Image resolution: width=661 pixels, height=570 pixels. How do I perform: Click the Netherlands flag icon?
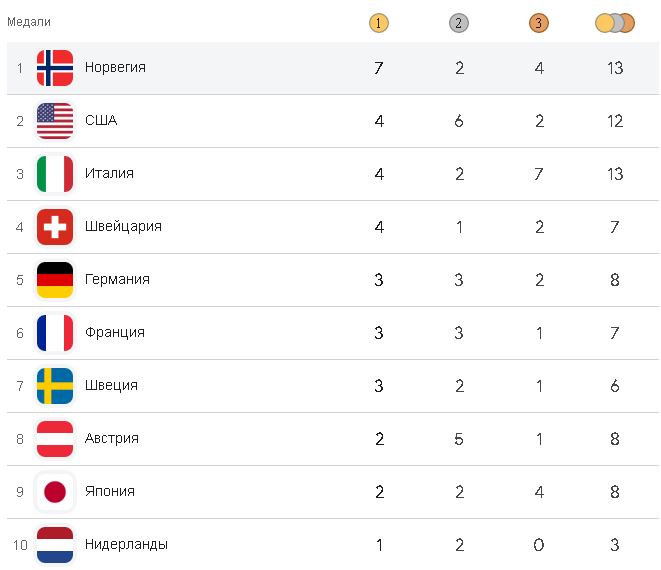(55, 545)
